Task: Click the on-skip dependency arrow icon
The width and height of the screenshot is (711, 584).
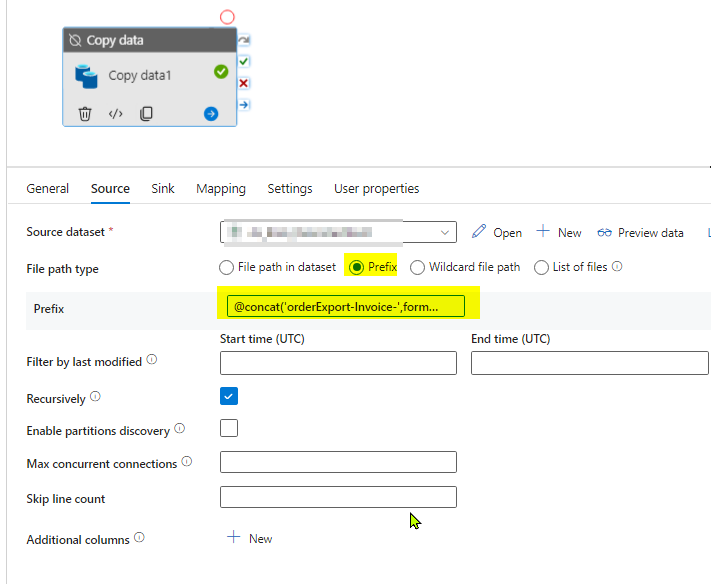Action: click(x=244, y=40)
